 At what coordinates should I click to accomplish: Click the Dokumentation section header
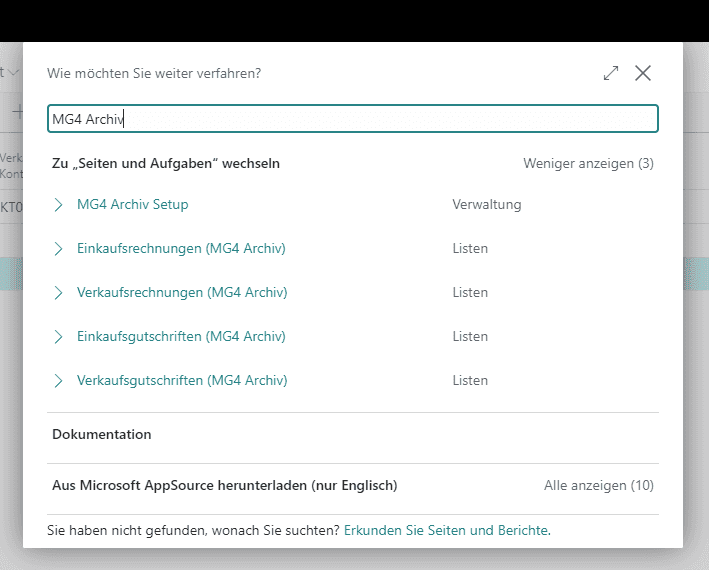[x=102, y=435]
